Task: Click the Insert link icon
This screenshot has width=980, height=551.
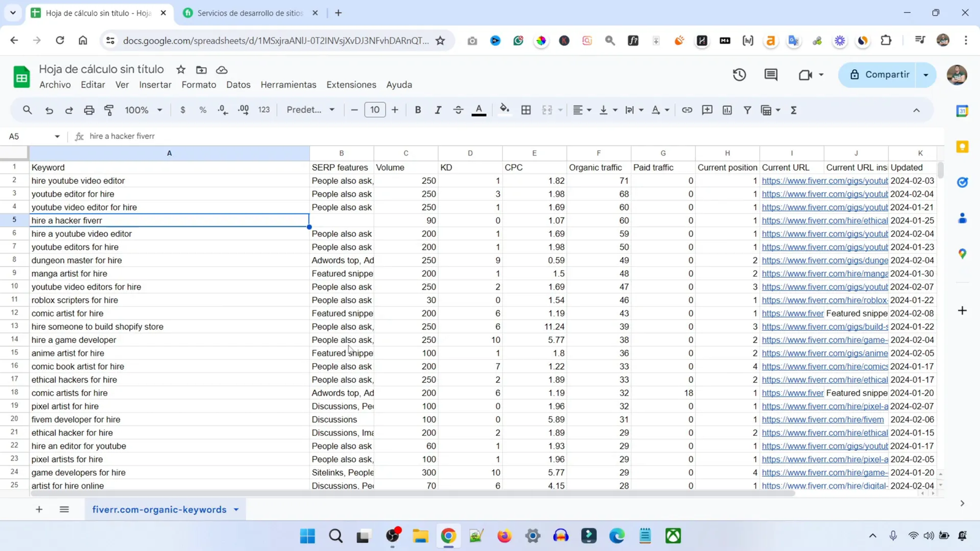Action: (687, 110)
